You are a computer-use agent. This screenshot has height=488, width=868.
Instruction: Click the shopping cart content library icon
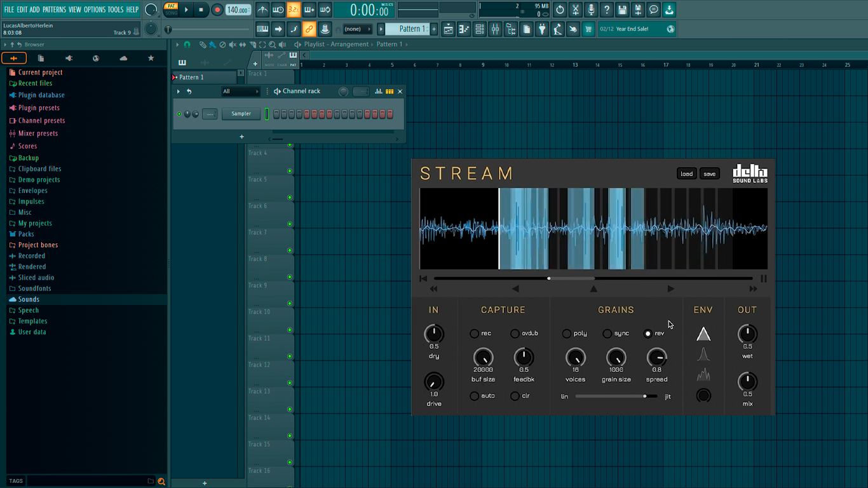pyautogui.click(x=588, y=29)
